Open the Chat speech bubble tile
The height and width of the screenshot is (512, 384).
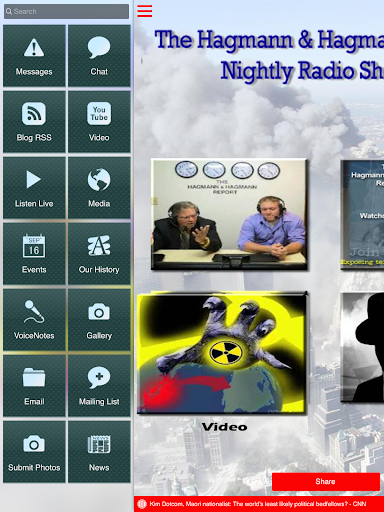(99, 56)
